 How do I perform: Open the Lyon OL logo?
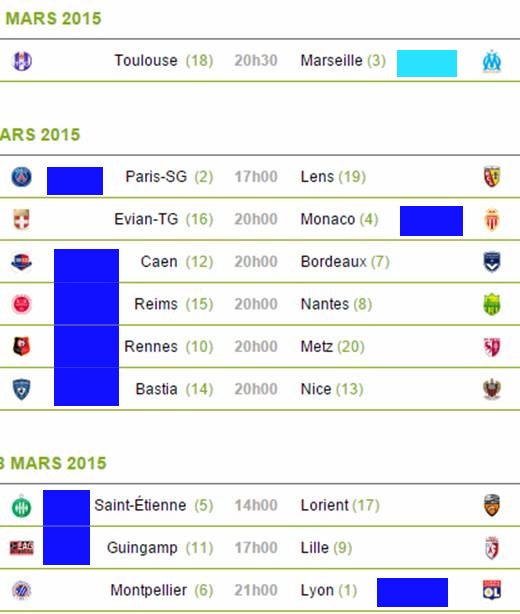tap(492, 590)
